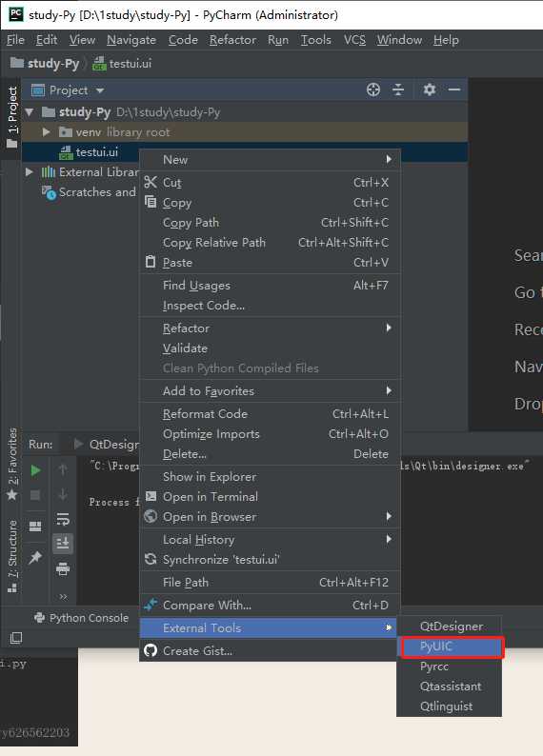Expand the venv folder node
Screen dimensions: 543x756
(47, 131)
